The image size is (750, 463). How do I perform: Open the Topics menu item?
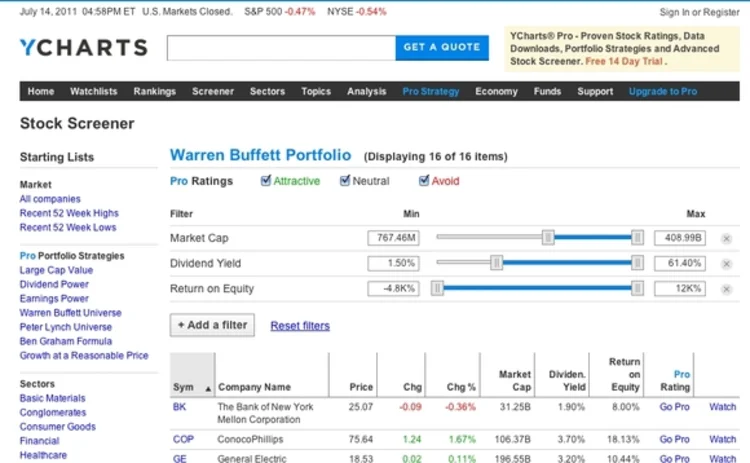tap(316, 91)
